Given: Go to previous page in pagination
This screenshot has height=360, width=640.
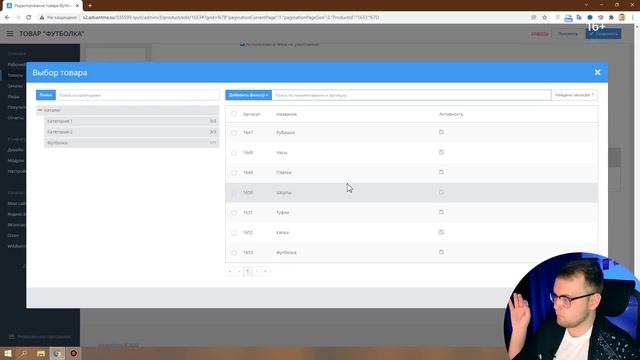Looking at the screenshot, I should coord(239,271).
